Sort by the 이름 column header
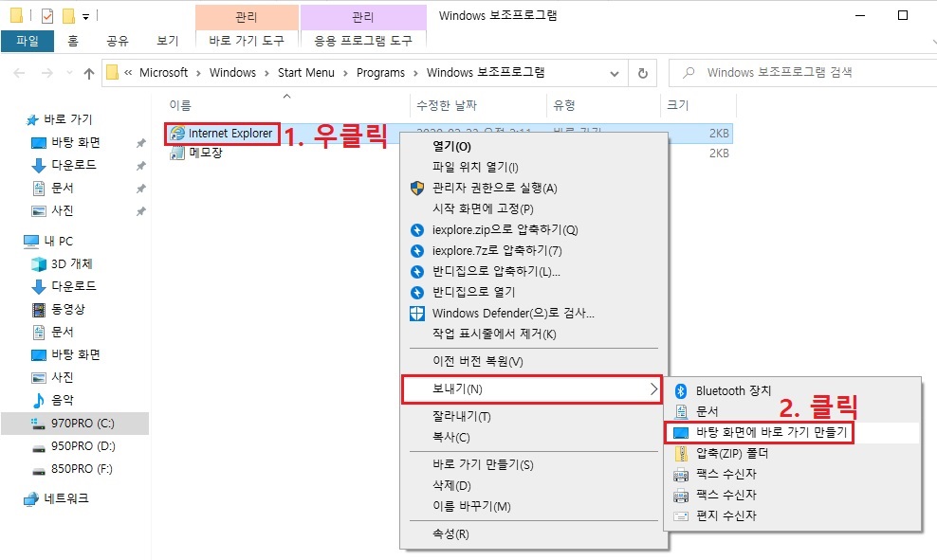 [286, 106]
